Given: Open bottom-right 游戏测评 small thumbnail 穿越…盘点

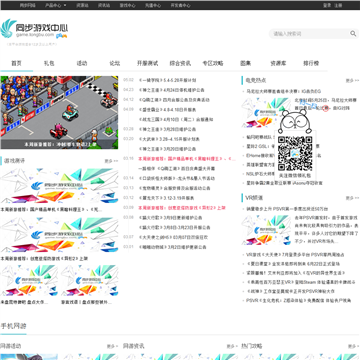Looking at the screenshot, I should (x=89, y=281).
